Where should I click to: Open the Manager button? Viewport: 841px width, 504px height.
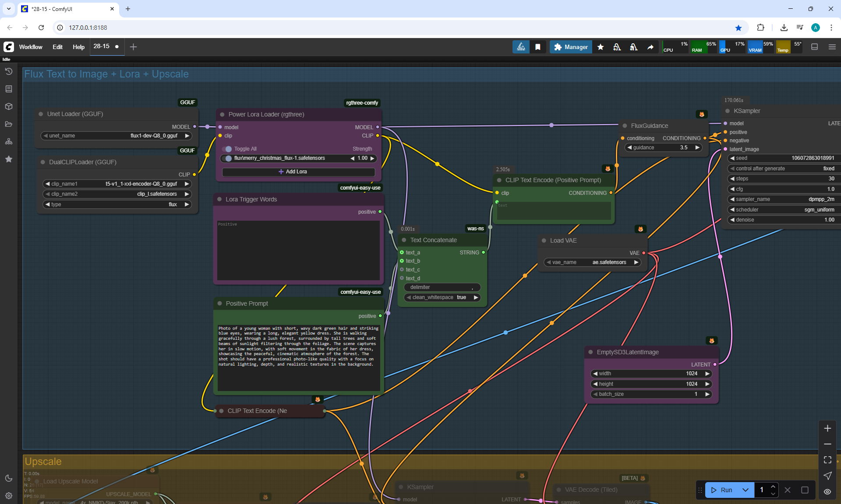coord(571,47)
